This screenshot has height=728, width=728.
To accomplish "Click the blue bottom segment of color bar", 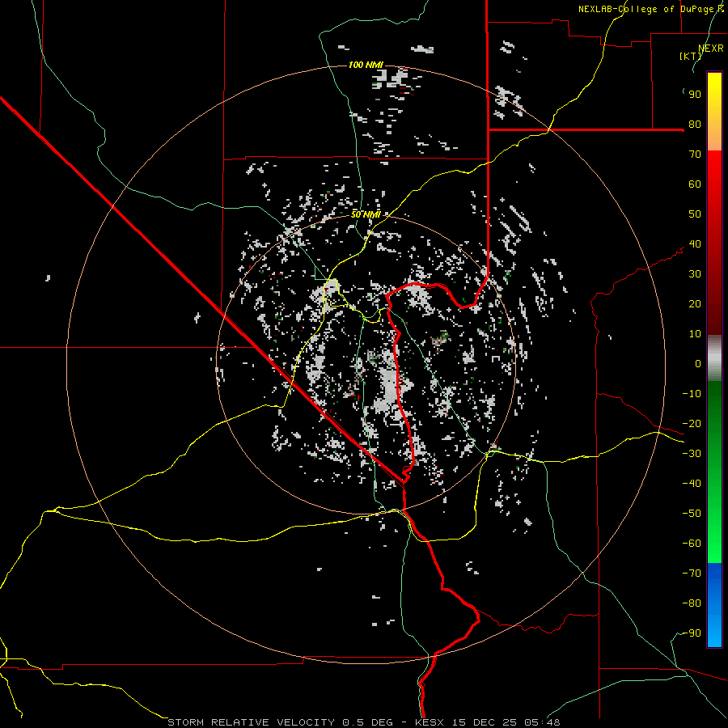I will [714, 605].
